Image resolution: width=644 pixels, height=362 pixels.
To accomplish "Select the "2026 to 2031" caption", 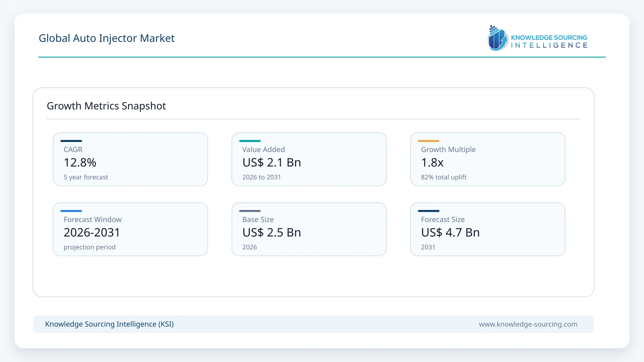I will (x=262, y=177).
